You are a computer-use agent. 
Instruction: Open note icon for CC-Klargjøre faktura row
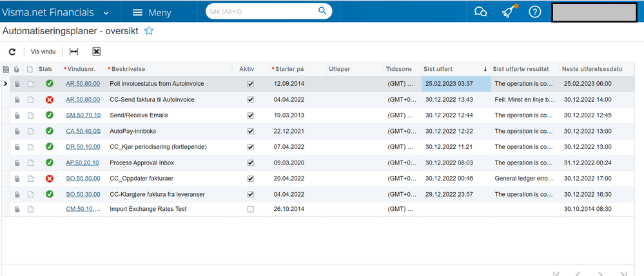pyautogui.click(x=30, y=194)
